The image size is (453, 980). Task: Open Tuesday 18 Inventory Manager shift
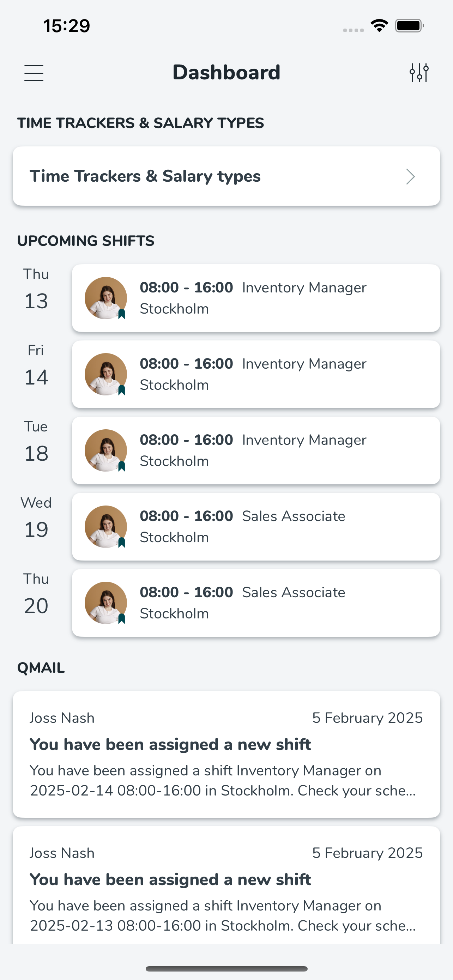256,450
